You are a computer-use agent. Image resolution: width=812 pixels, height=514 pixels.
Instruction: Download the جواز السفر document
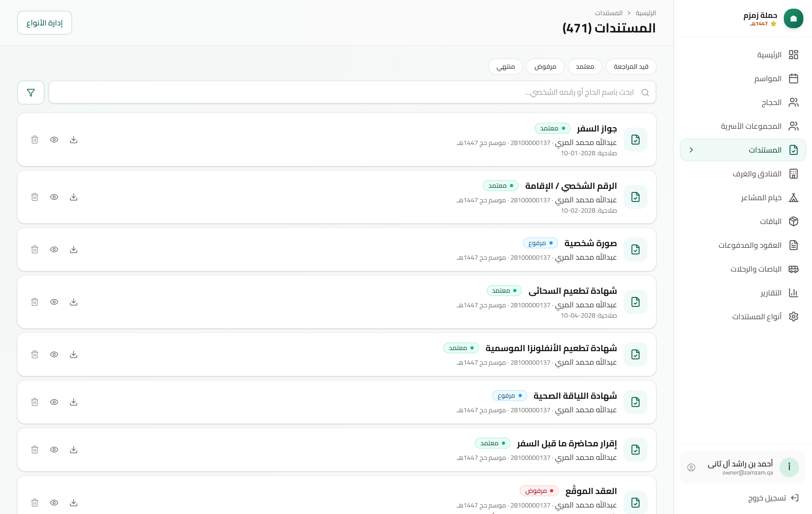pyautogui.click(x=74, y=140)
